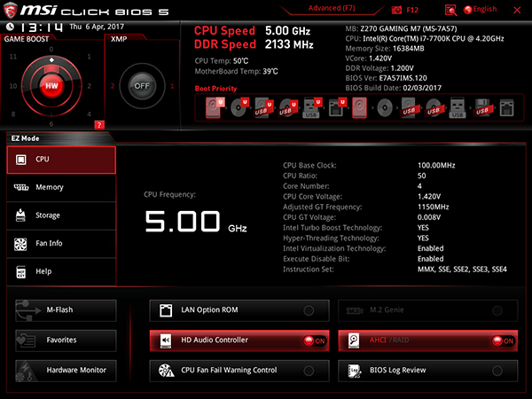Open the Fan Info section
532x399 pixels.
click(x=61, y=244)
